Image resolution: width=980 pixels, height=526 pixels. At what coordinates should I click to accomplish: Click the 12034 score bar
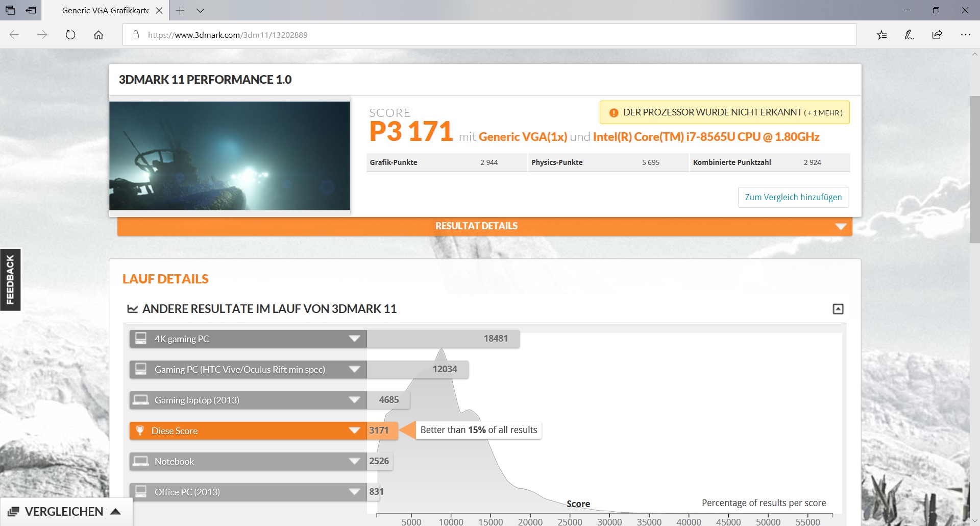coord(418,369)
